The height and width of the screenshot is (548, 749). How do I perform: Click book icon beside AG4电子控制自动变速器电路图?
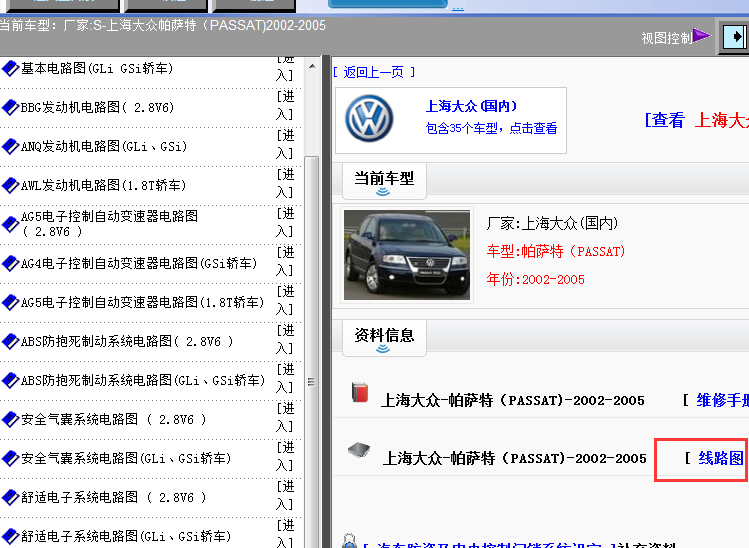point(10,264)
